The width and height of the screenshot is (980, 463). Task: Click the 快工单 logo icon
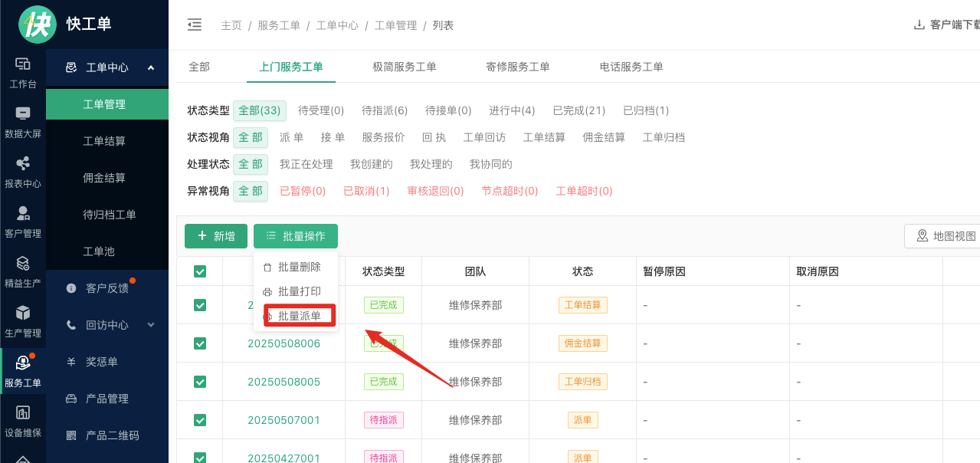coord(38,24)
